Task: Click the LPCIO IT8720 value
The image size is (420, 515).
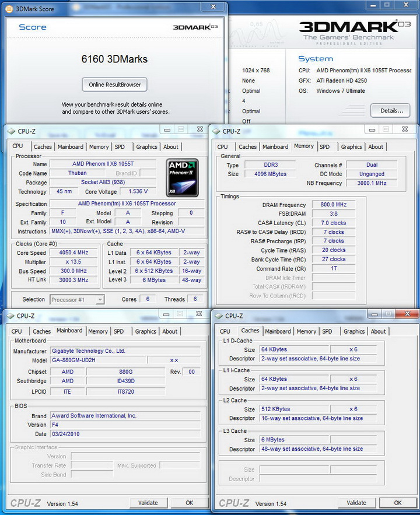Action: tap(126, 391)
